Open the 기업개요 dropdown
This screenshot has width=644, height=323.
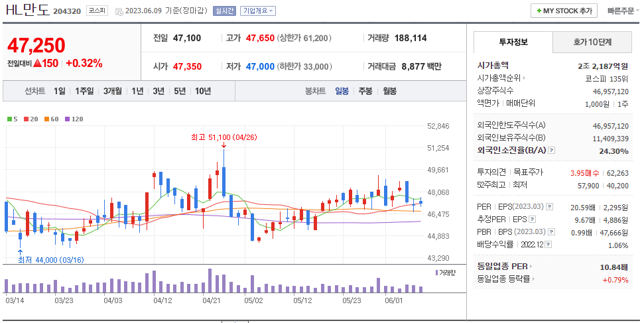click(258, 11)
